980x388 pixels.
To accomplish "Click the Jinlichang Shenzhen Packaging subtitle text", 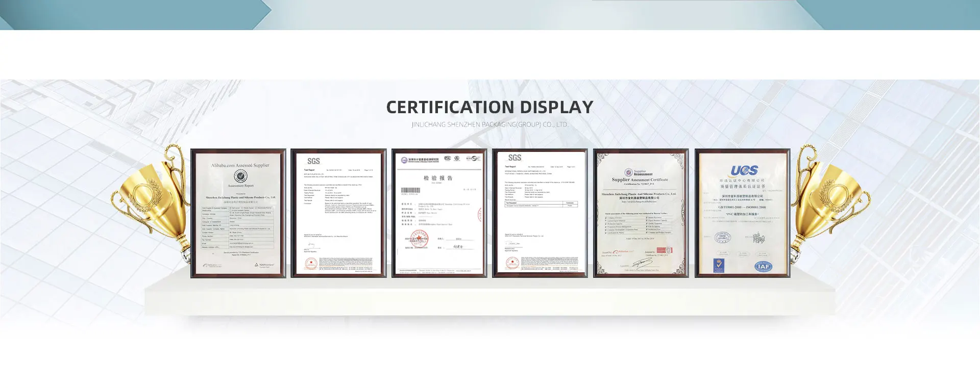I will (x=489, y=124).
